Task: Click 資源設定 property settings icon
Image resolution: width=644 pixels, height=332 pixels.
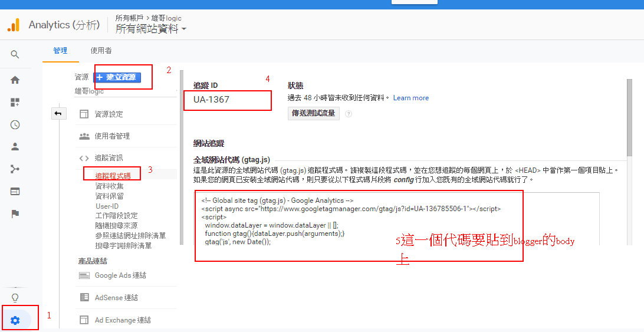Action: pos(84,114)
